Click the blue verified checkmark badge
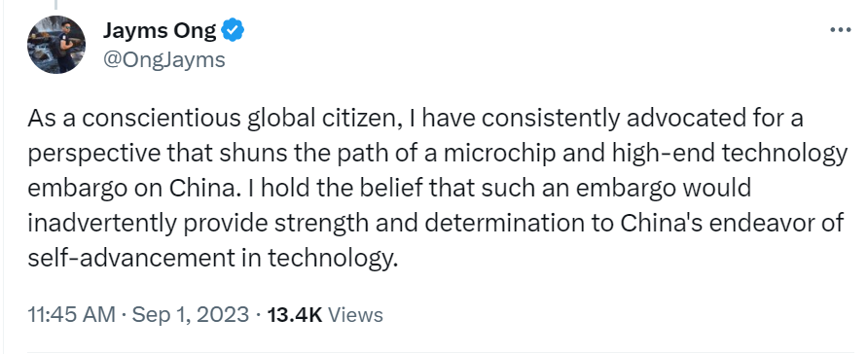The image size is (868, 354). tap(233, 30)
